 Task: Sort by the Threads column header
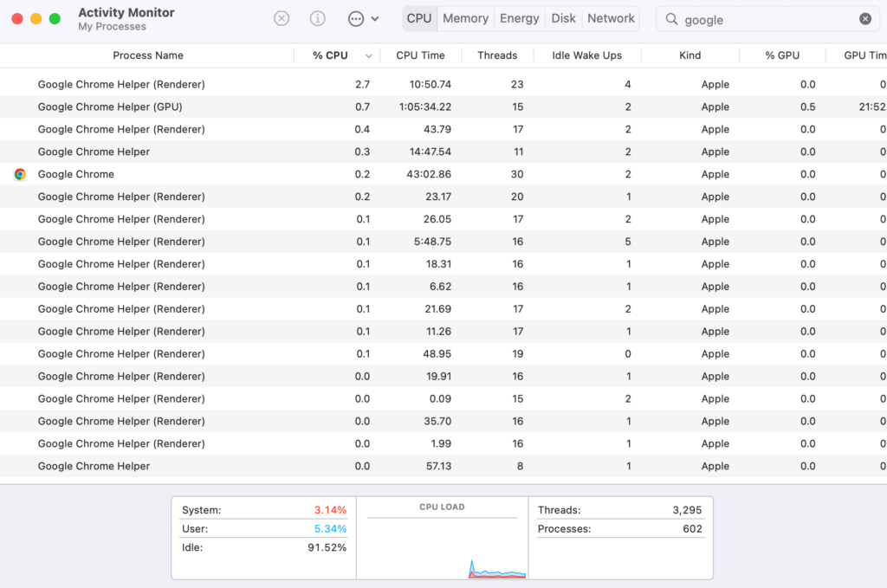coord(497,55)
